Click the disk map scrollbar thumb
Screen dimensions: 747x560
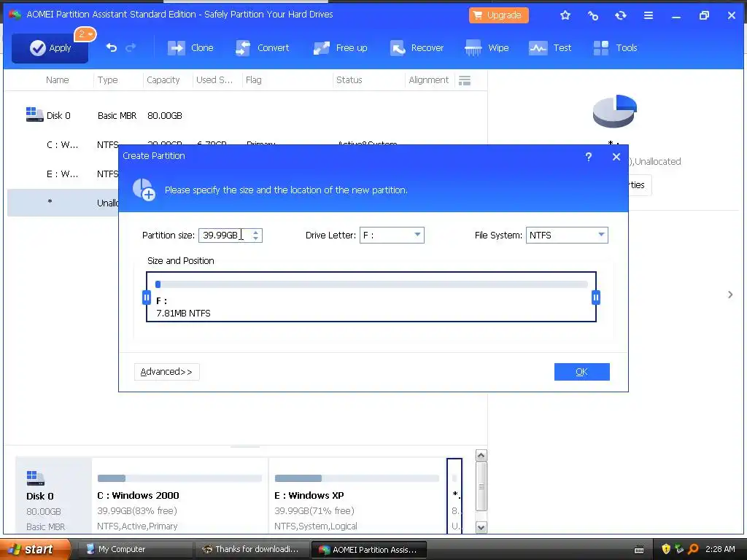coord(481,486)
